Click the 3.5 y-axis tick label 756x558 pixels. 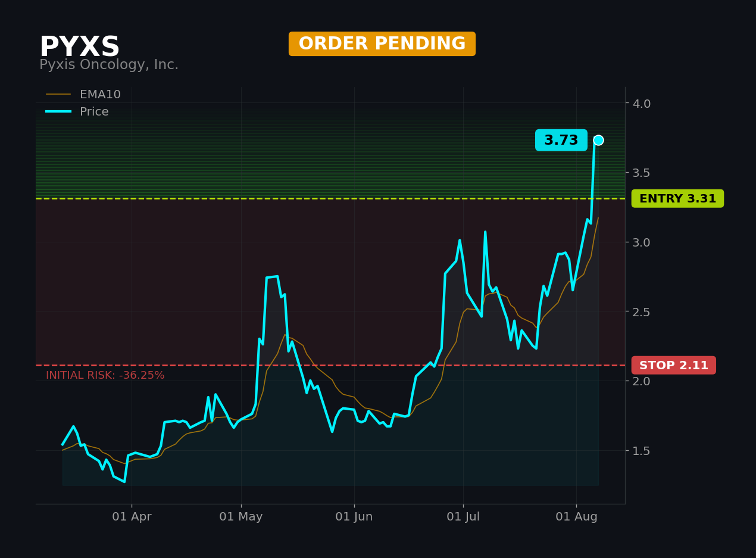(642, 173)
